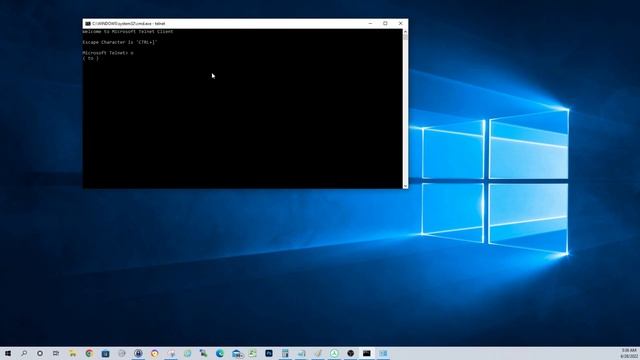
Task: Open Photoshop from the taskbar
Action: click(x=269, y=353)
